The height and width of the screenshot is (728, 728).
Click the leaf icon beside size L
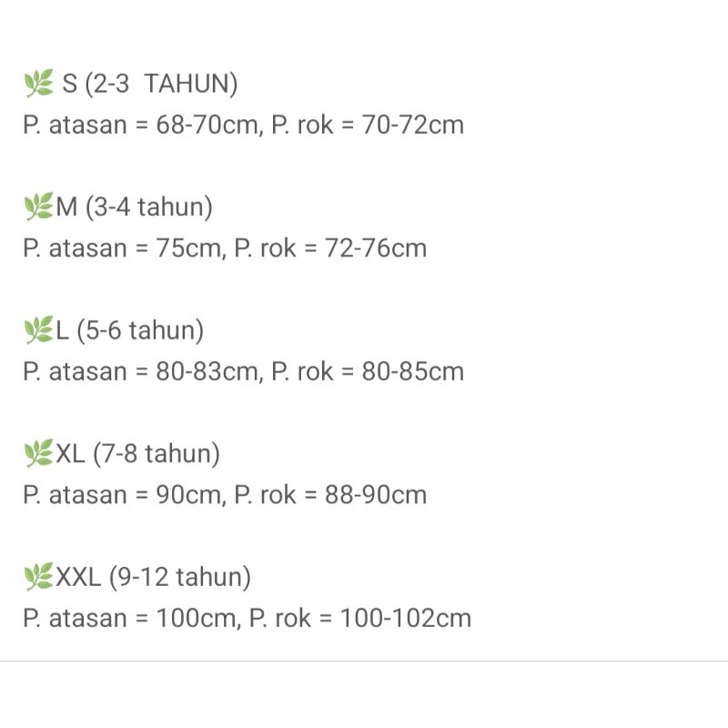point(38,330)
